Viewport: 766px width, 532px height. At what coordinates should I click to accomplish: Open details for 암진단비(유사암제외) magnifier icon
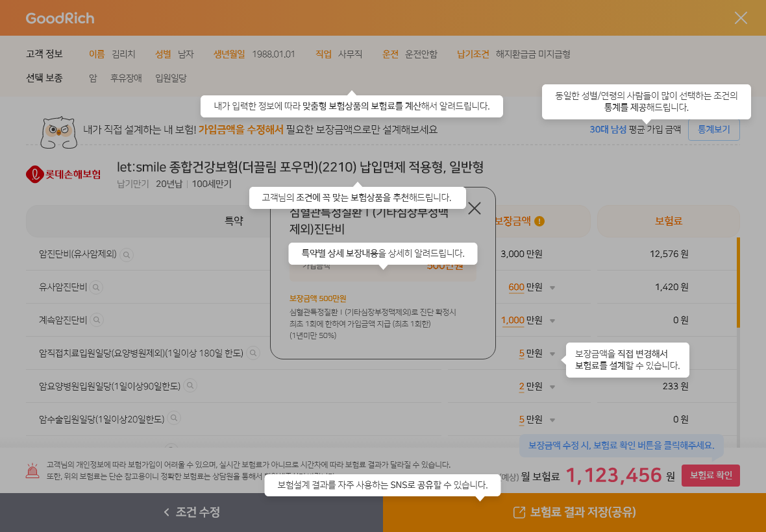pyautogui.click(x=127, y=254)
